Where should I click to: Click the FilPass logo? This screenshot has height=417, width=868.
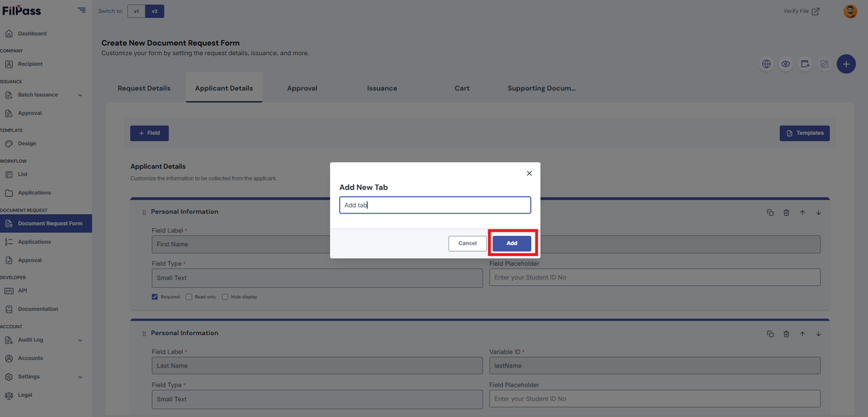(x=20, y=11)
